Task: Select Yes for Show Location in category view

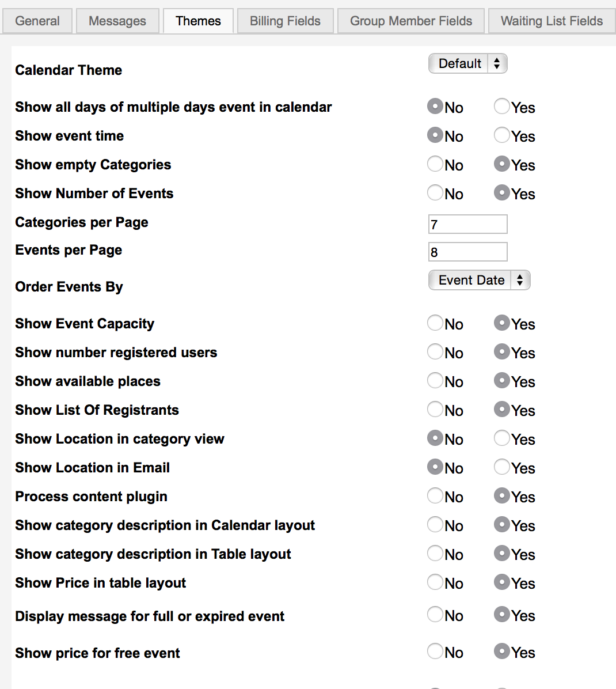Action: tap(502, 438)
